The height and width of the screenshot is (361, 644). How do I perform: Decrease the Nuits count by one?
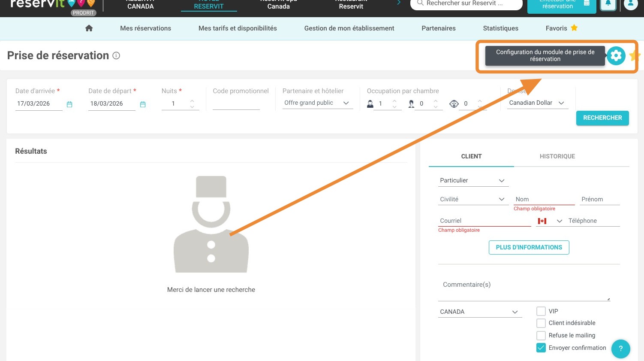tap(192, 106)
